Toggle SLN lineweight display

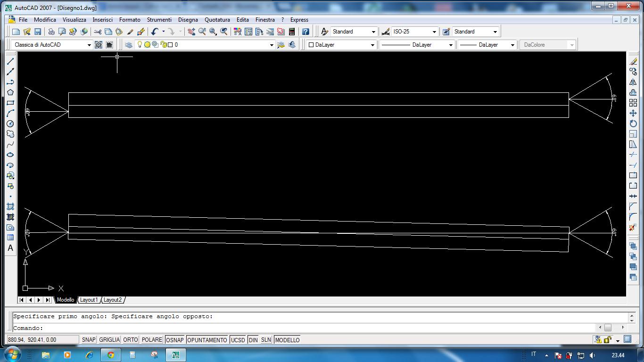[x=266, y=340]
